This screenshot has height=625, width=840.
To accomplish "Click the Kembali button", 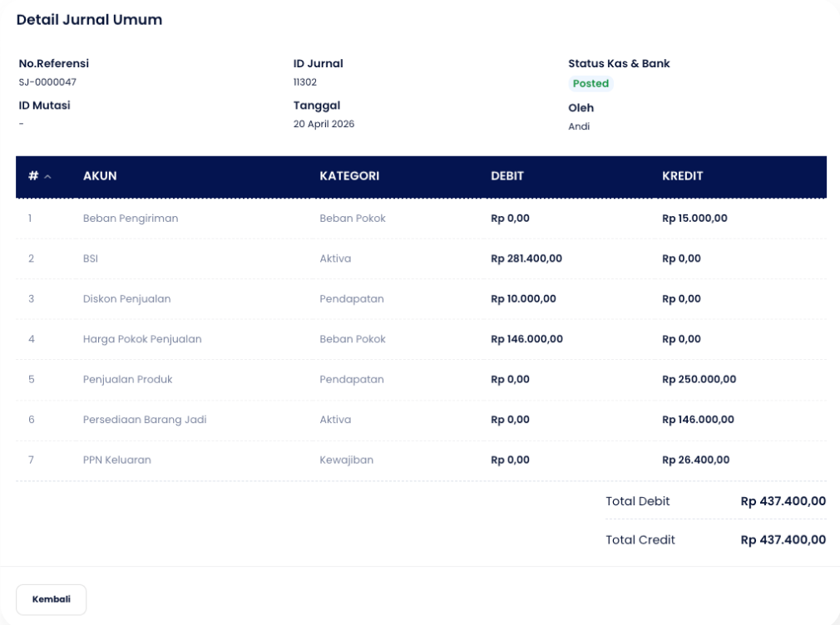I will click(51, 599).
